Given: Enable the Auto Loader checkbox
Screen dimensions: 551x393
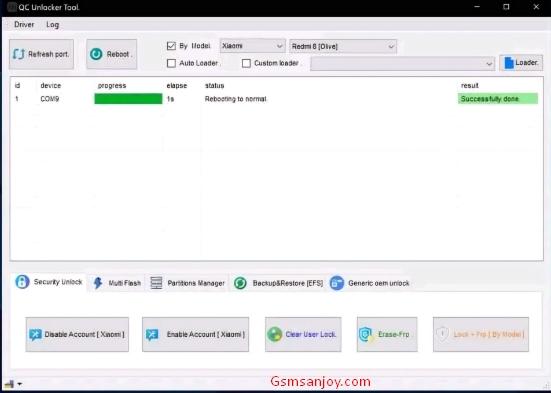Looking at the screenshot, I should 171,63.
